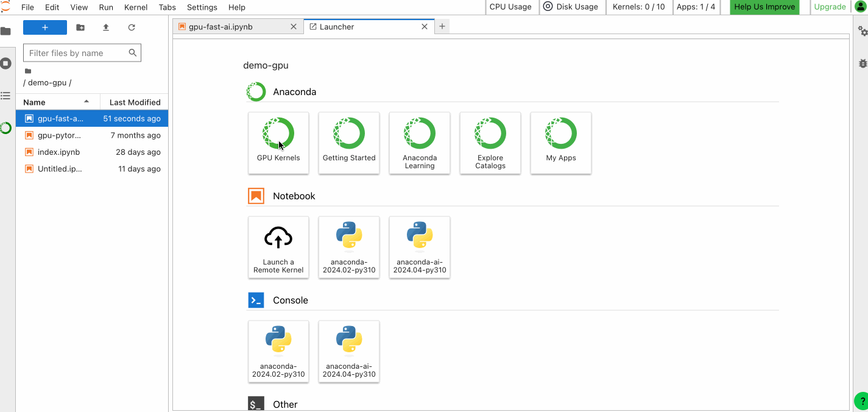Open the Settings menu

[x=202, y=7]
